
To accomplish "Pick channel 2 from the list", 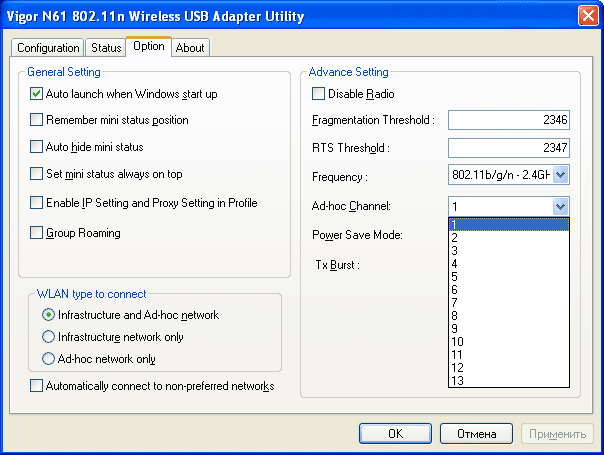I will pos(509,238).
